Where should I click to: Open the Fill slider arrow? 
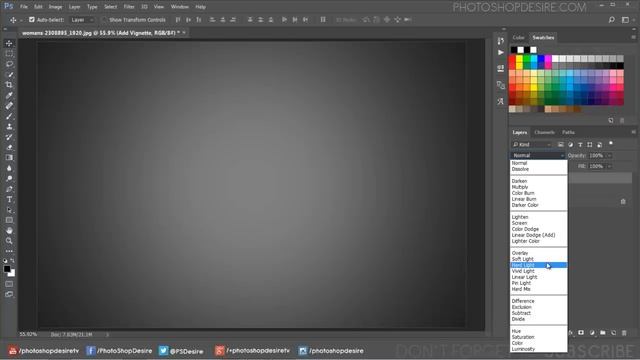609,166
